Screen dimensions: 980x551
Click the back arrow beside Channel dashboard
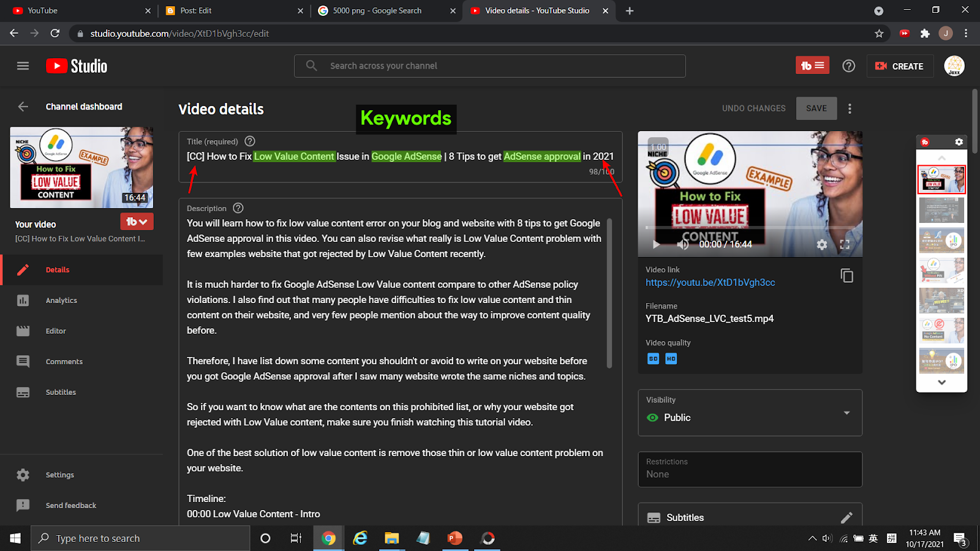pyautogui.click(x=23, y=107)
